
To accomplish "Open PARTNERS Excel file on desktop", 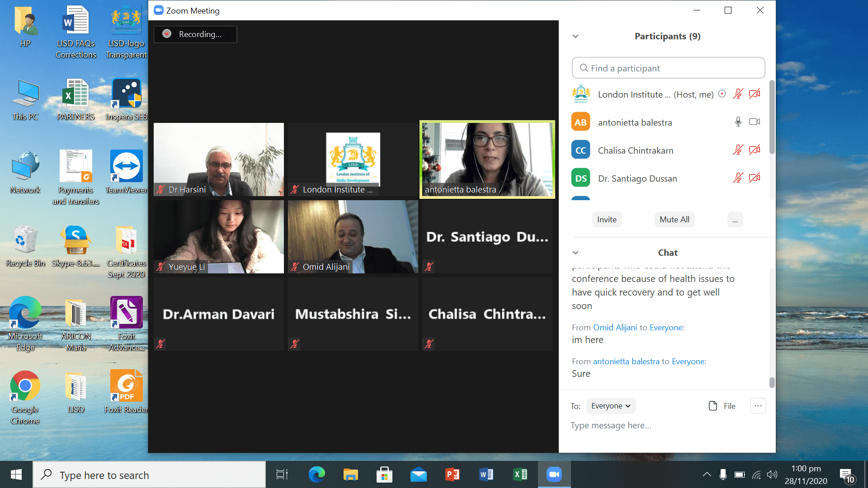I will tap(75, 100).
